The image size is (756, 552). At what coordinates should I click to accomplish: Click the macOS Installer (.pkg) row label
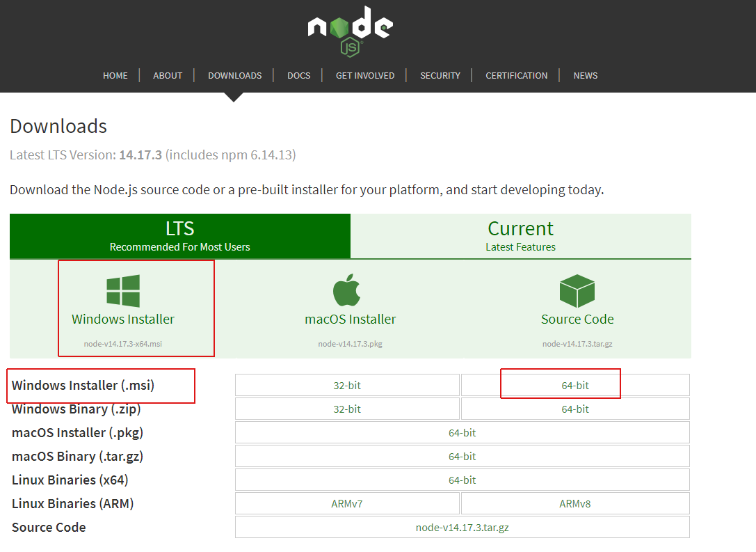click(78, 432)
